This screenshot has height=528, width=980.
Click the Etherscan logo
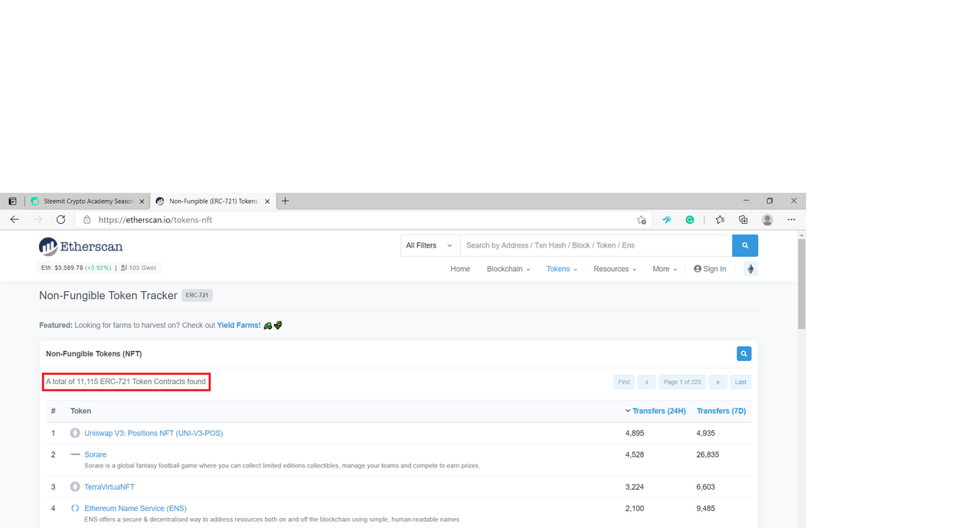pos(80,246)
